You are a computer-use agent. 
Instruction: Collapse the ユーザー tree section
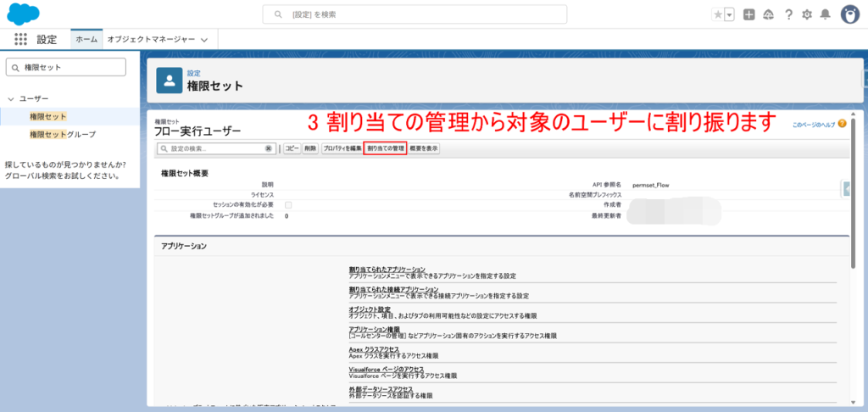click(10, 99)
